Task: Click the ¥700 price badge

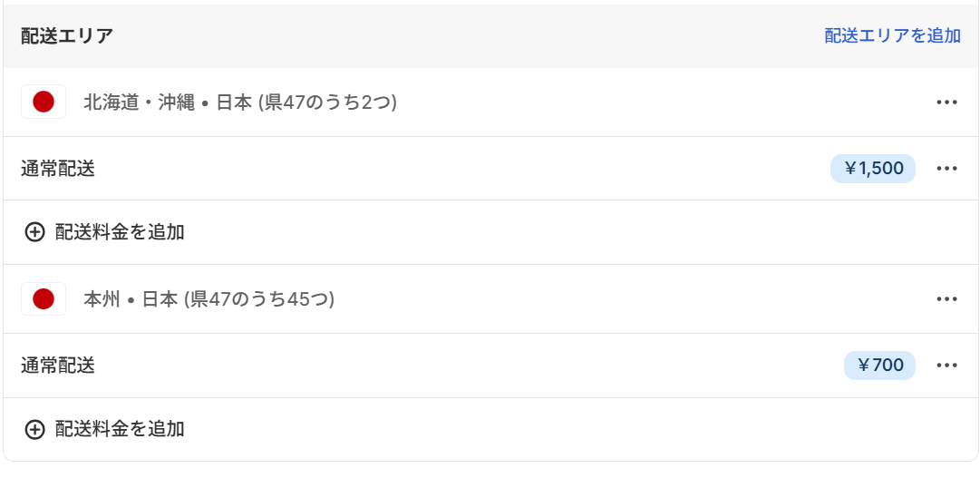Action: [x=879, y=366]
